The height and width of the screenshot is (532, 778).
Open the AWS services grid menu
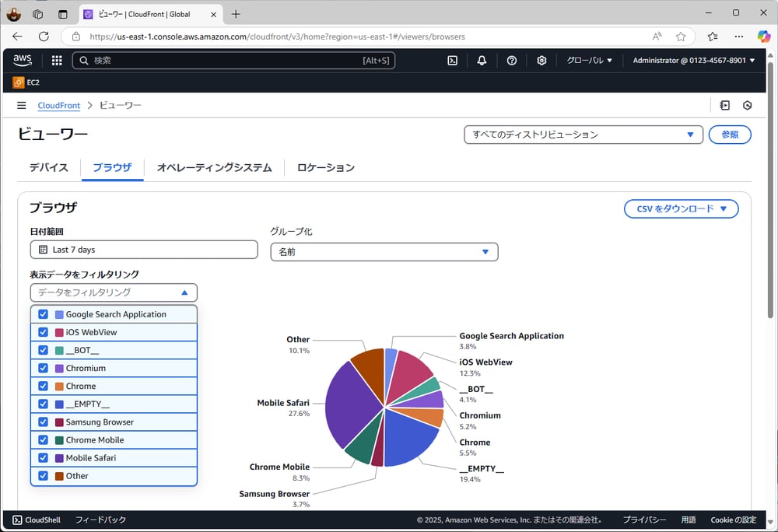coord(57,61)
